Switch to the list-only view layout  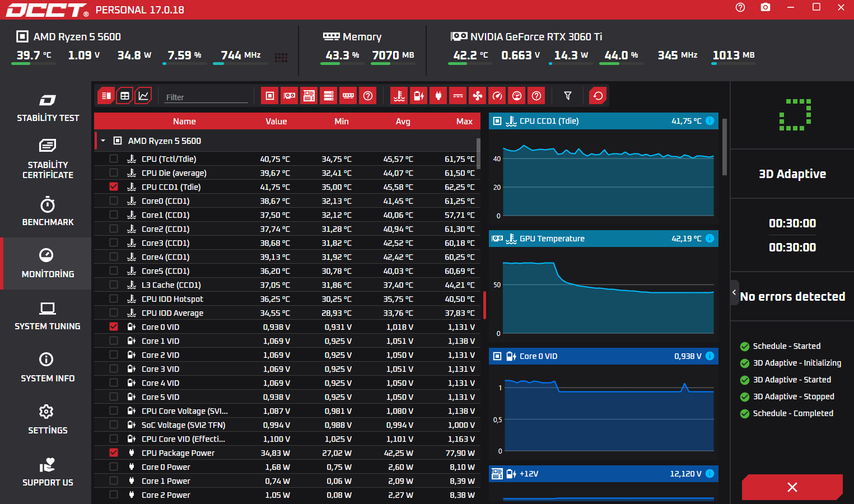point(106,96)
